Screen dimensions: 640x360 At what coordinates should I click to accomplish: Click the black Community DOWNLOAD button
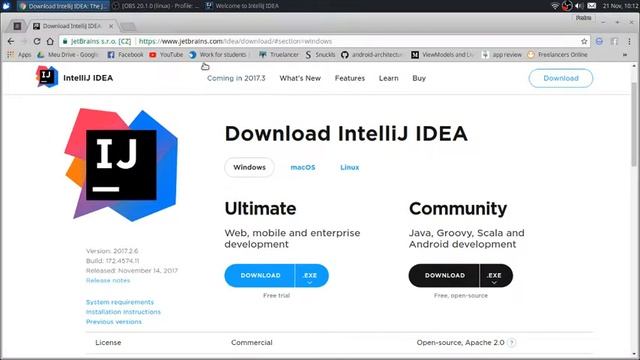(444, 276)
